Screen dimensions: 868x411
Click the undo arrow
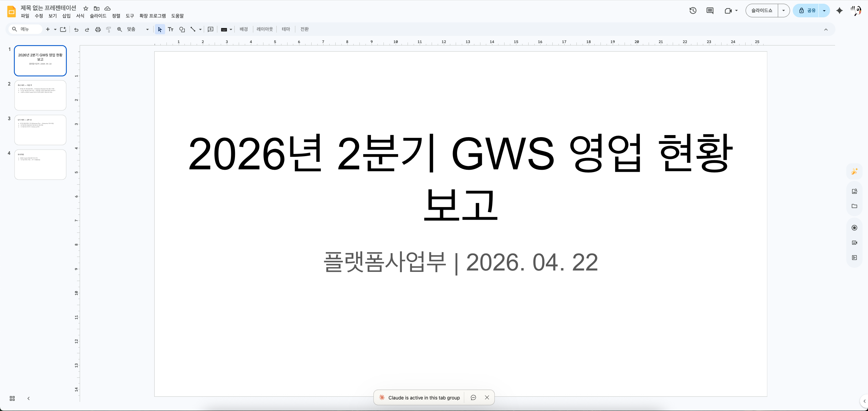[x=76, y=30]
